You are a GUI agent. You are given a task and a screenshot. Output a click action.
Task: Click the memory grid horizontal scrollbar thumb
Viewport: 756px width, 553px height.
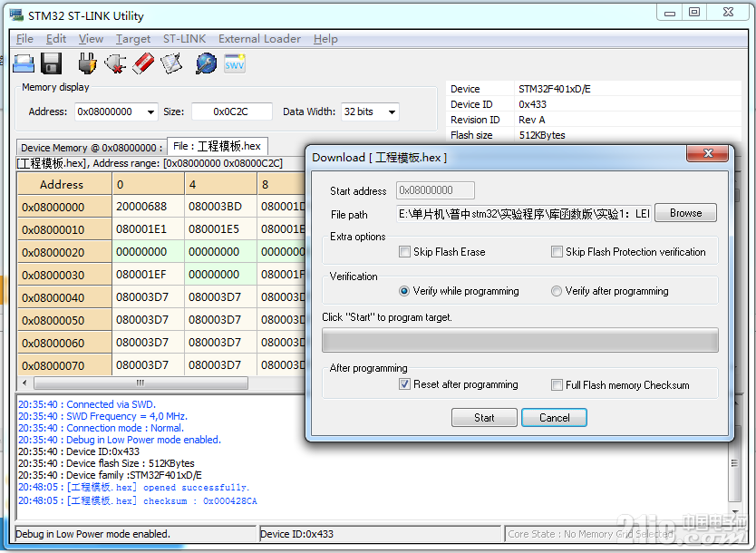coord(141,383)
